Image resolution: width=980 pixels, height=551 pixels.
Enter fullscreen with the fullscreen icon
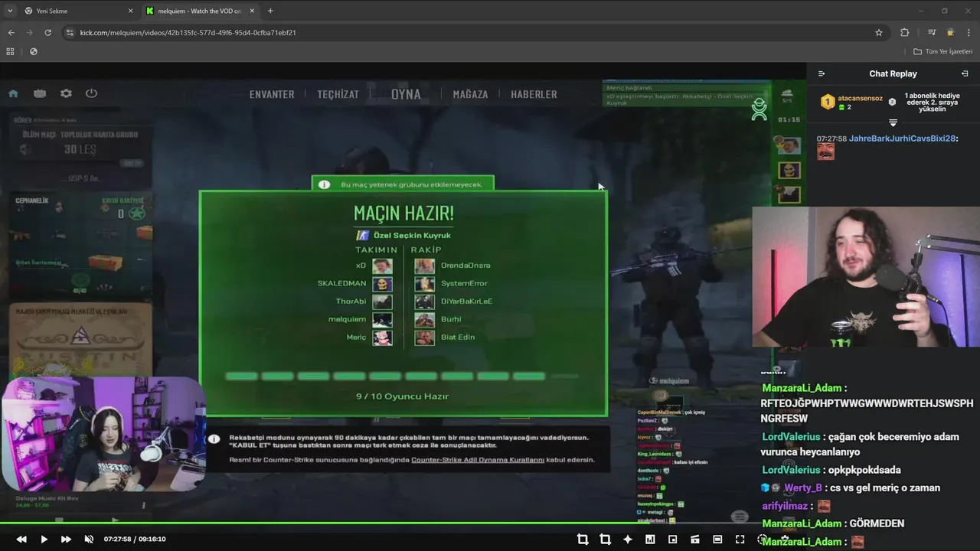pyautogui.click(x=740, y=540)
